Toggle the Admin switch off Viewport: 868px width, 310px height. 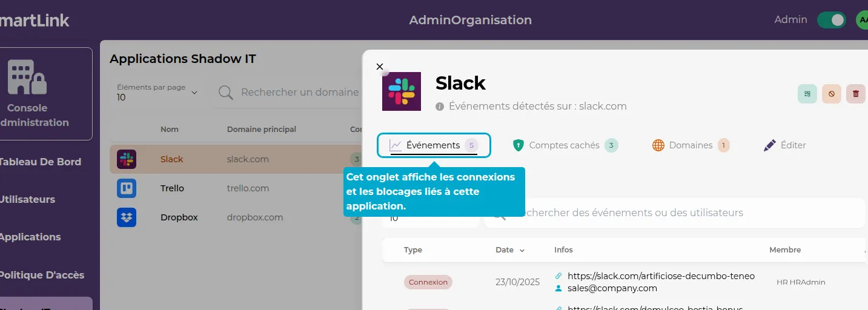click(831, 20)
